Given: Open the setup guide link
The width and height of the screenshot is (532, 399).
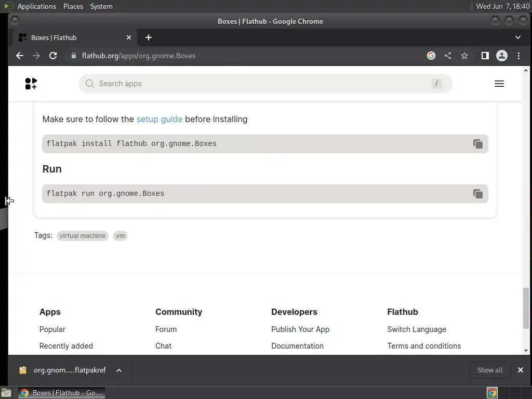Looking at the screenshot, I should (159, 119).
